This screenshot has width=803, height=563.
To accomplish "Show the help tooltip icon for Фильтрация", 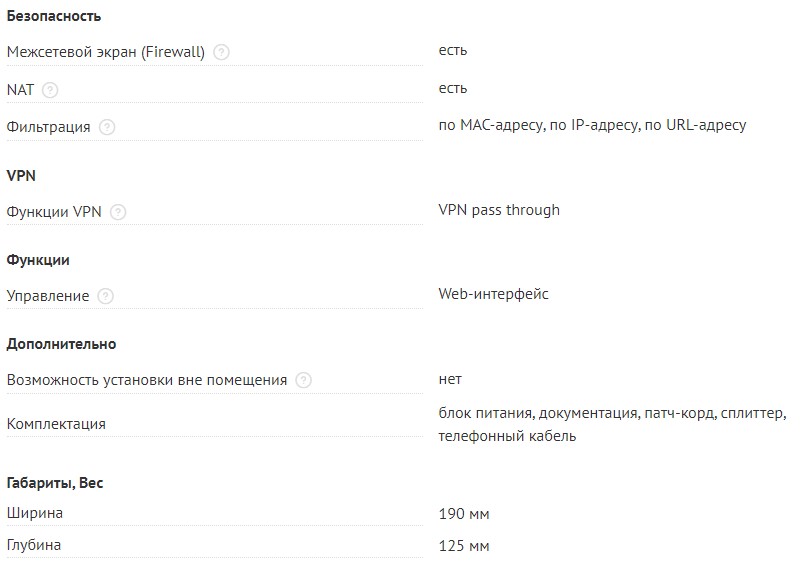I will (107, 127).
